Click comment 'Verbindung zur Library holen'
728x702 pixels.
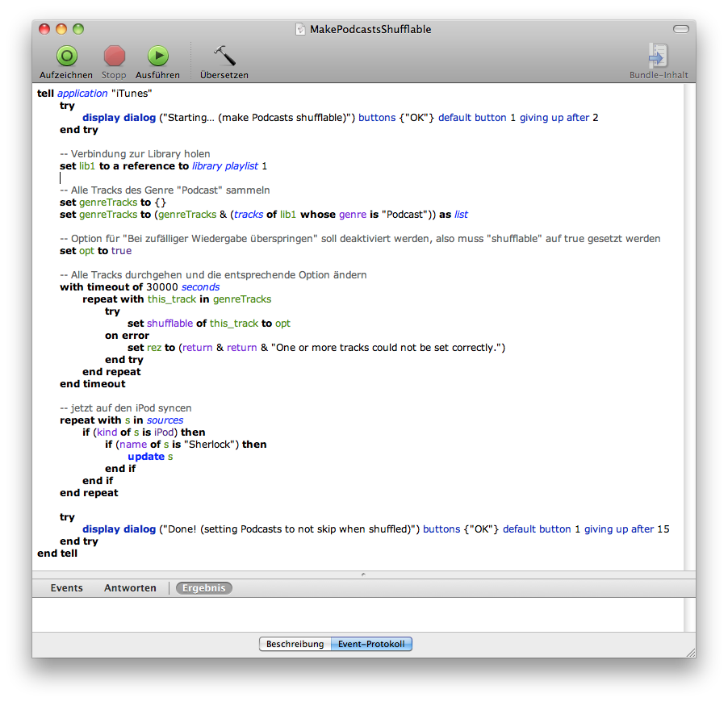point(135,153)
